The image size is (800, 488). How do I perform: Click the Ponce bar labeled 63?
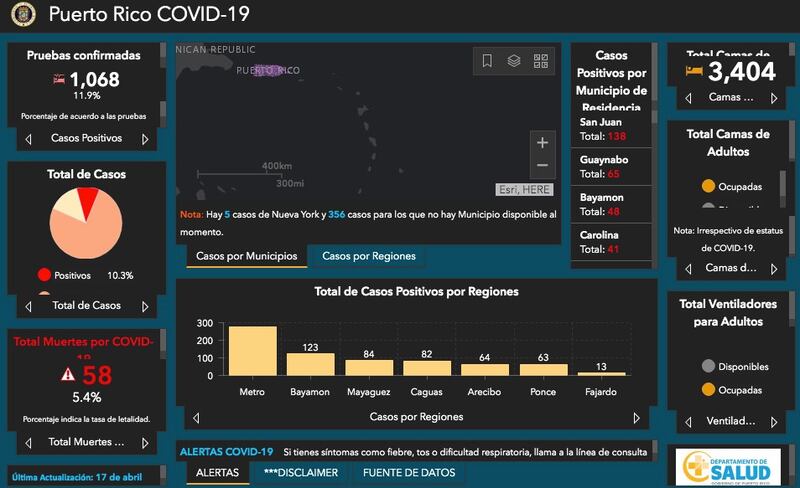(x=543, y=370)
